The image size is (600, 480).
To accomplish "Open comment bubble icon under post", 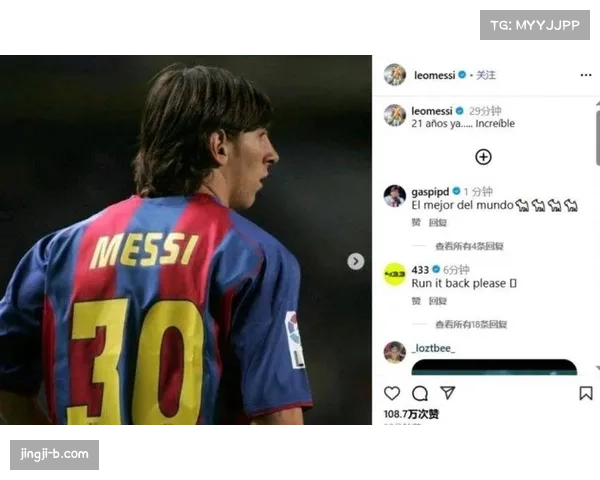I will (420, 393).
